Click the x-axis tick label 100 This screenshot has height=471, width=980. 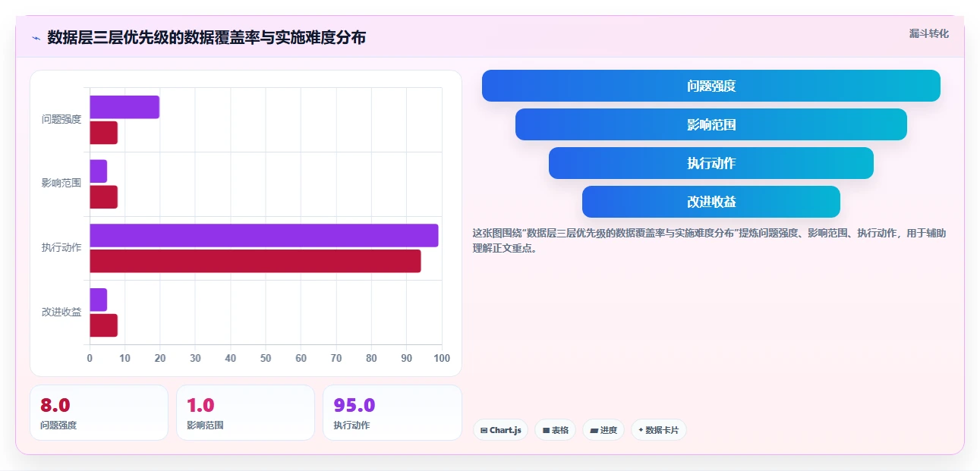[x=441, y=358]
